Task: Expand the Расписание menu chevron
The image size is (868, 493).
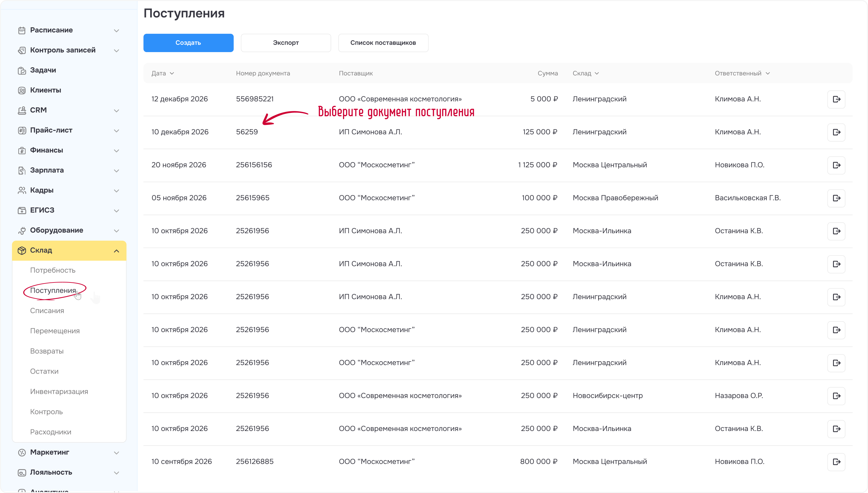Action: (x=116, y=30)
